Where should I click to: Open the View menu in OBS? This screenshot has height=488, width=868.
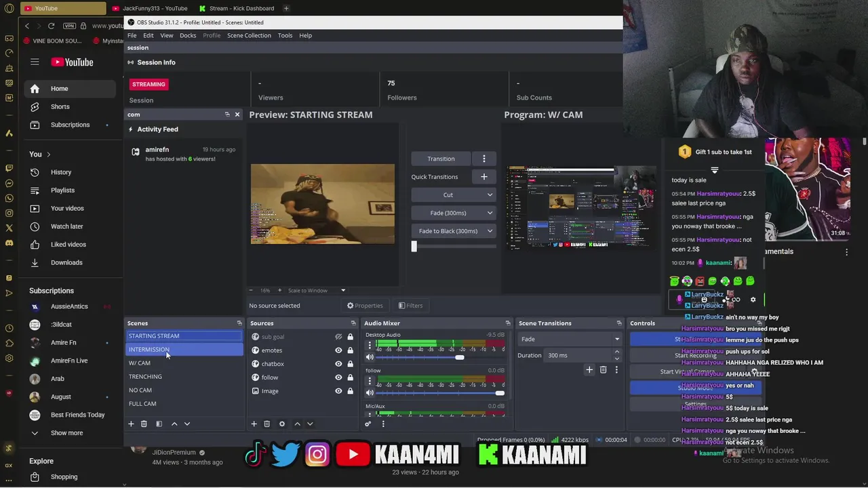click(x=167, y=35)
